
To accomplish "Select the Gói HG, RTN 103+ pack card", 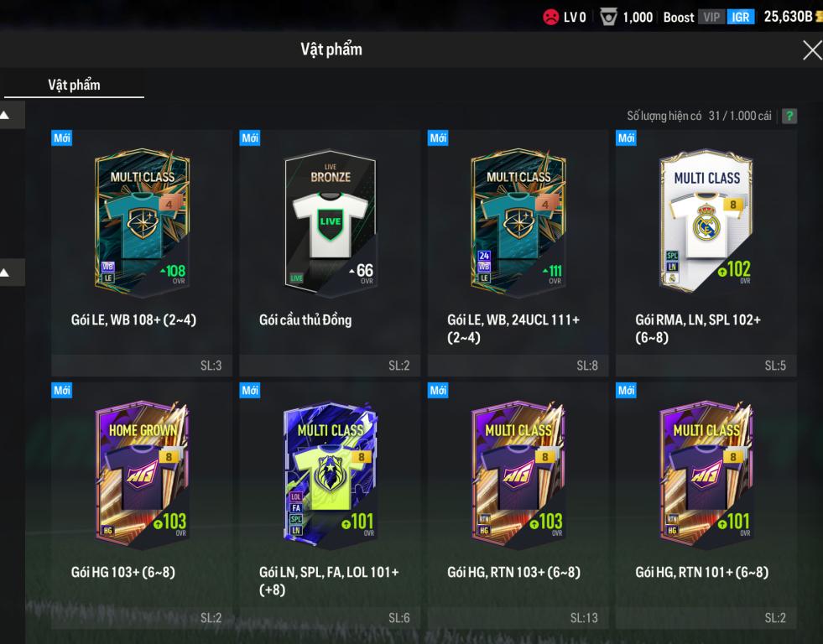I will pyautogui.click(x=518, y=505).
